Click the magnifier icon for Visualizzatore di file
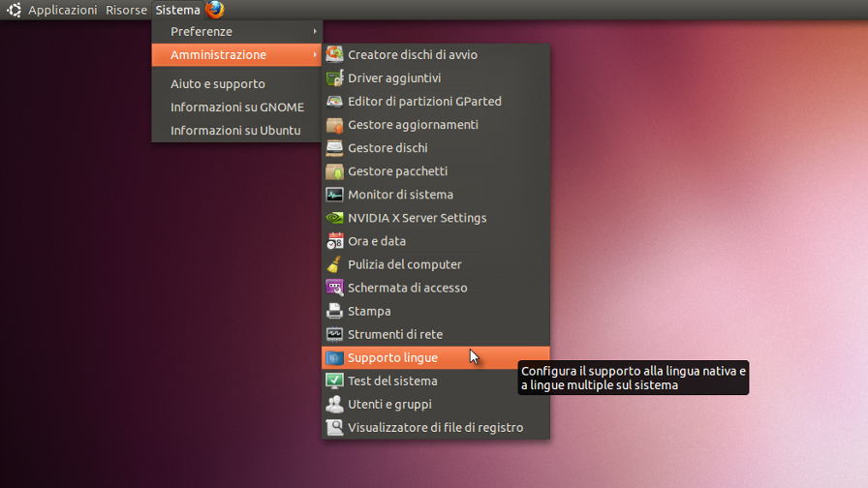 coord(334,427)
